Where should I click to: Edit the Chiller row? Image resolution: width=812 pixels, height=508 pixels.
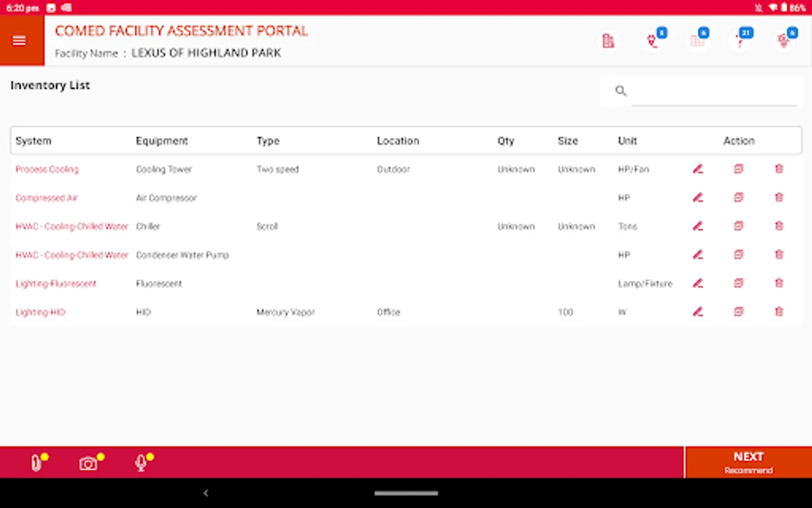(698, 226)
